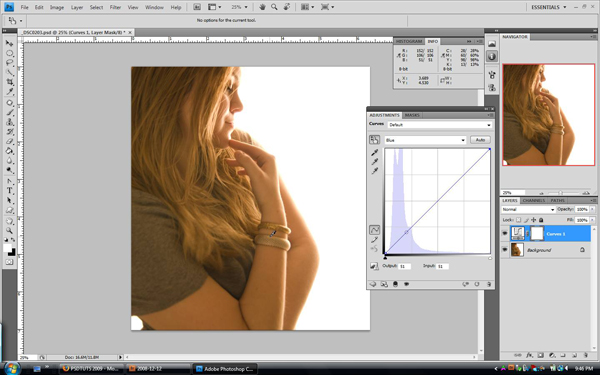Select the Type tool
Viewport: 600px width, 375px height.
click(x=10, y=191)
